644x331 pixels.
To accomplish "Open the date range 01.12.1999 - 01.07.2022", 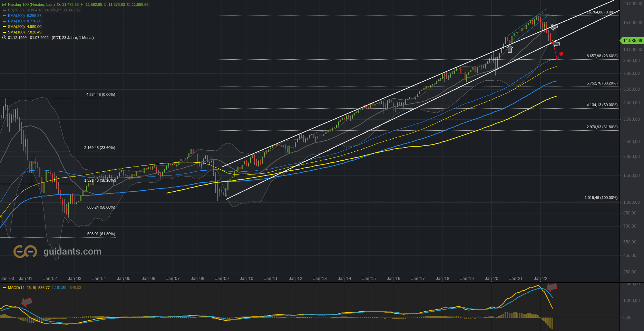I will click(x=28, y=38).
